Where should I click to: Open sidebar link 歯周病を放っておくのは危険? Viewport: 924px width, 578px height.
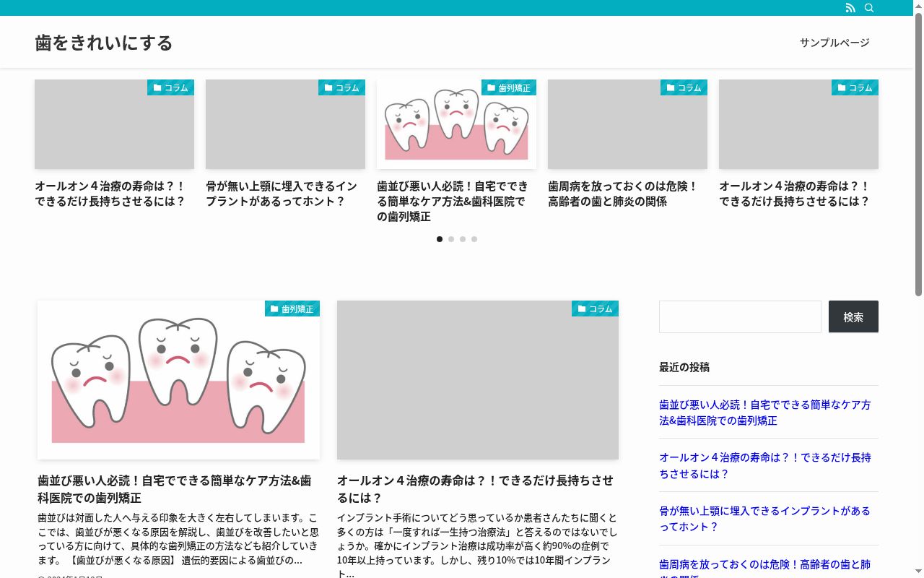pyautogui.click(x=765, y=567)
